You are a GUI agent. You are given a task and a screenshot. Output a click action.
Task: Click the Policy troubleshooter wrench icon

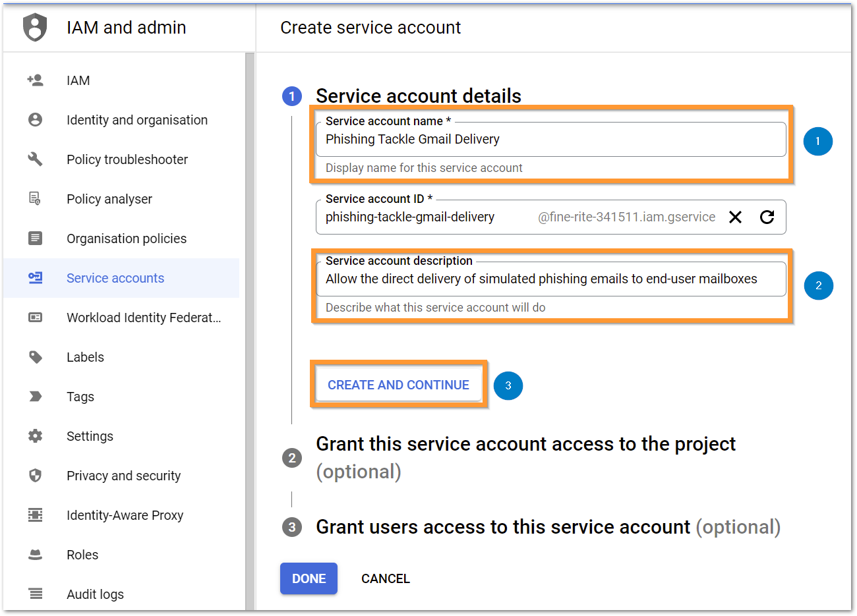click(x=35, y=159)
